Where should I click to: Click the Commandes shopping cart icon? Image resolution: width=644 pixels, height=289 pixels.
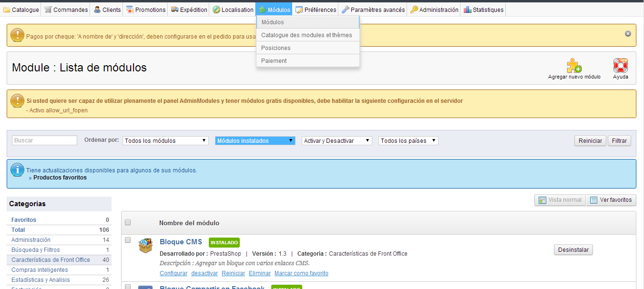tap(48, 10)
